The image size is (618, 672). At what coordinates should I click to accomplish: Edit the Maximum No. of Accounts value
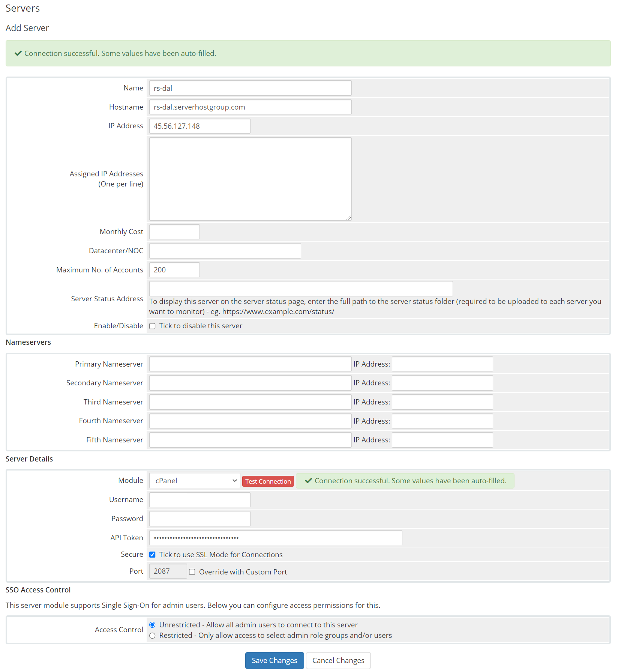174,269
